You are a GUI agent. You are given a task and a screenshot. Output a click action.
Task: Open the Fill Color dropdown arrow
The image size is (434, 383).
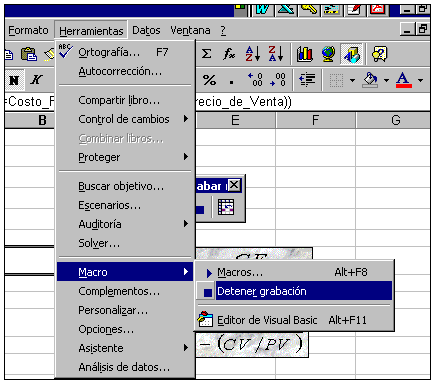386,80
